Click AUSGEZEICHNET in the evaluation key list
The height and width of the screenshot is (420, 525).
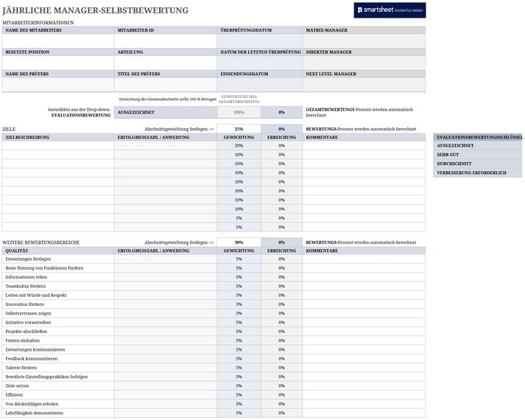(478, 146)
